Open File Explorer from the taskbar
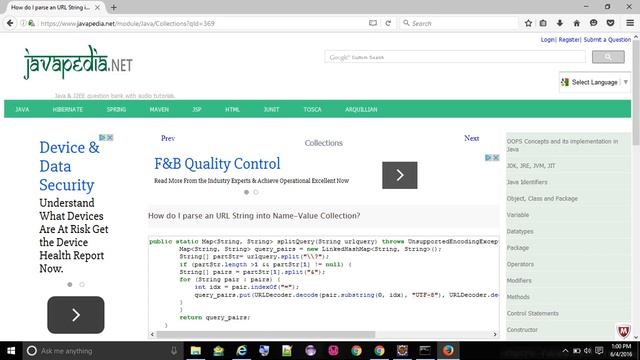The width and height of the screenshot is (640, 360). 196,351
